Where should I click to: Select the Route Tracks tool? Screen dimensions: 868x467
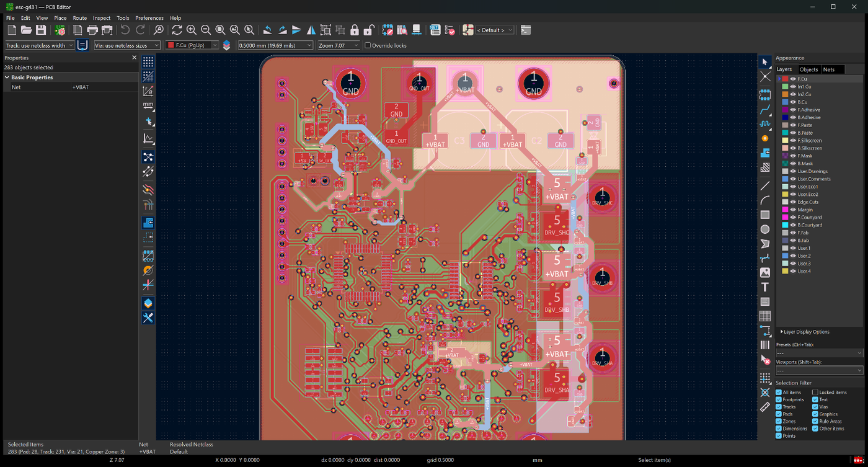tap(765, 110)
